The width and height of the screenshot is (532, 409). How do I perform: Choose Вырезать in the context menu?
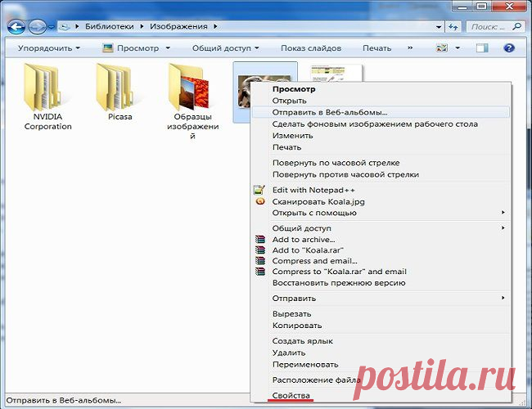[381, 314]
